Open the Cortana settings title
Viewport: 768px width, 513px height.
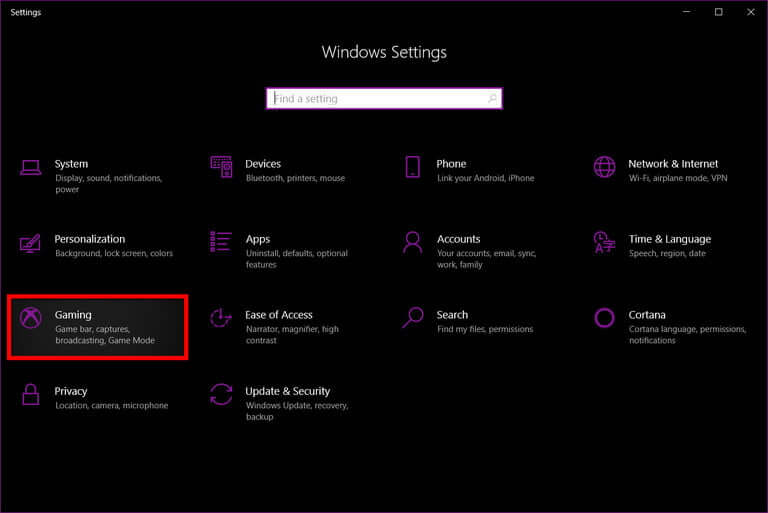coord(647,315)
